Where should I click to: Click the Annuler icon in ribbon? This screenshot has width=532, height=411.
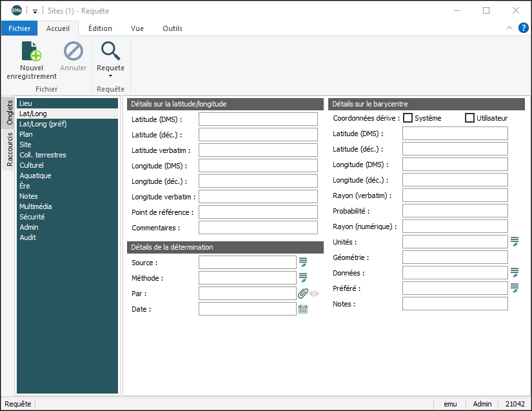(x=73, y=52)
